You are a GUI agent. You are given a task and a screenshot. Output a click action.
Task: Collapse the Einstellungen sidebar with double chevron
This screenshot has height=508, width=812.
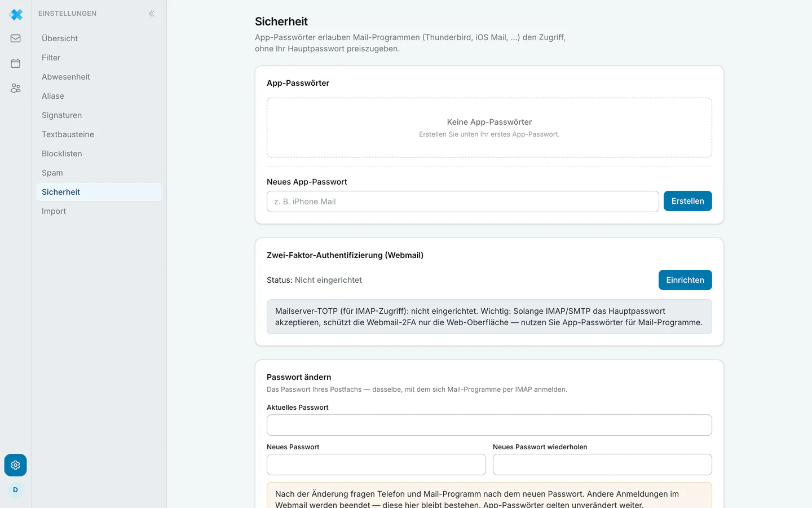coord(152,14)
